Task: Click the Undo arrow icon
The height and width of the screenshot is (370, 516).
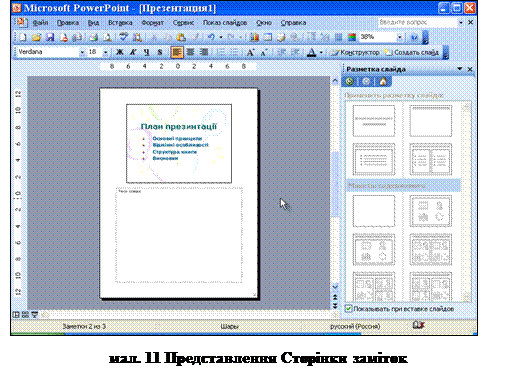Action: tap(211, 37)
